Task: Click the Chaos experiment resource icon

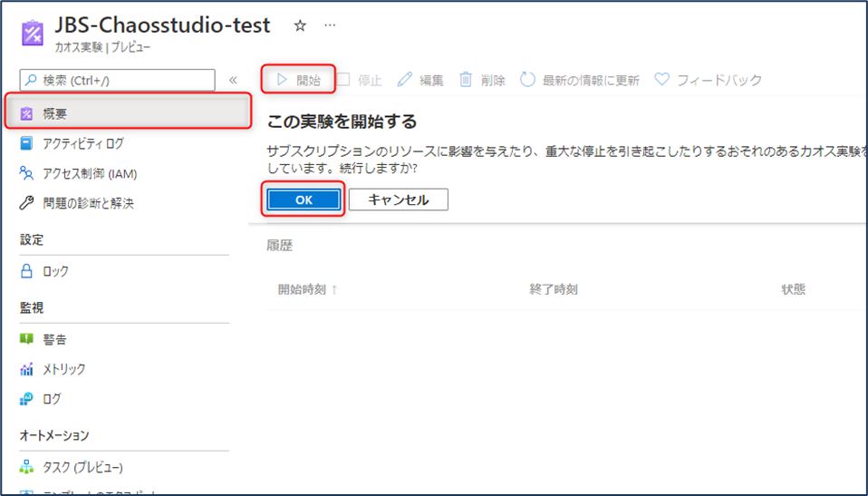Action: [32, 34]
